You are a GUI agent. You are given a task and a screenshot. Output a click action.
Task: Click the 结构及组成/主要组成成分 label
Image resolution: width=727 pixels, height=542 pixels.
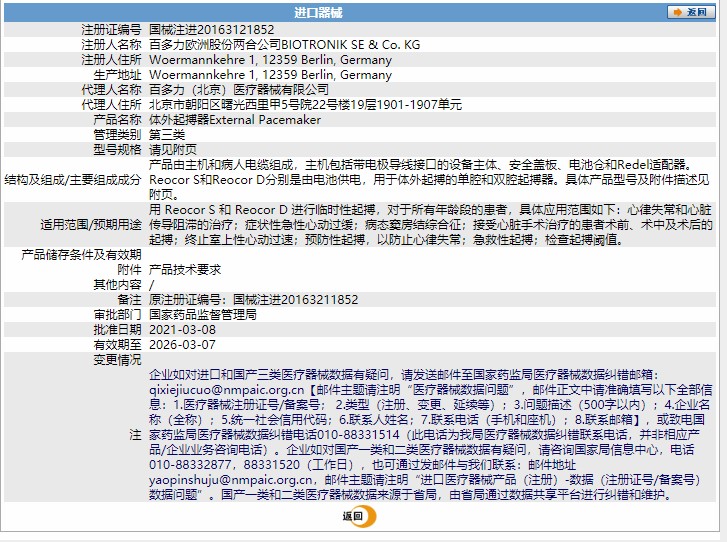click(x=73, y=180)
